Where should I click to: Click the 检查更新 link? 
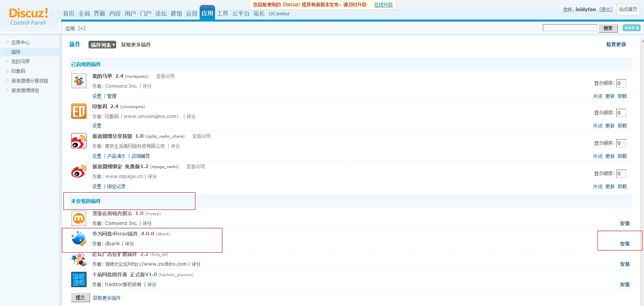tap(616, 44)
